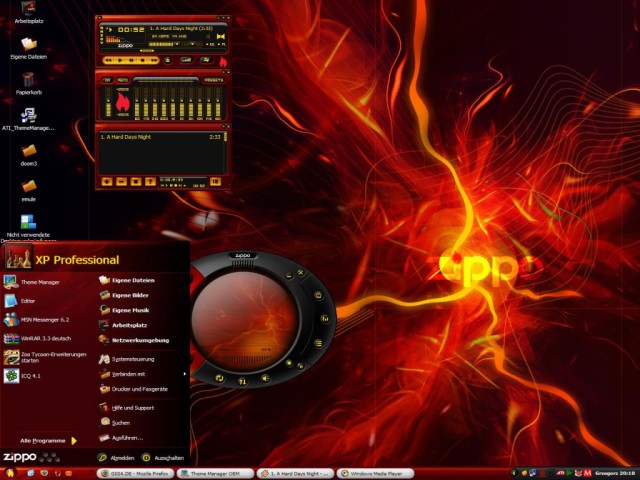Viewport: 640px width, 480px height.
Task: Click the eject button in Winamp
Action: tap(168, 60)
